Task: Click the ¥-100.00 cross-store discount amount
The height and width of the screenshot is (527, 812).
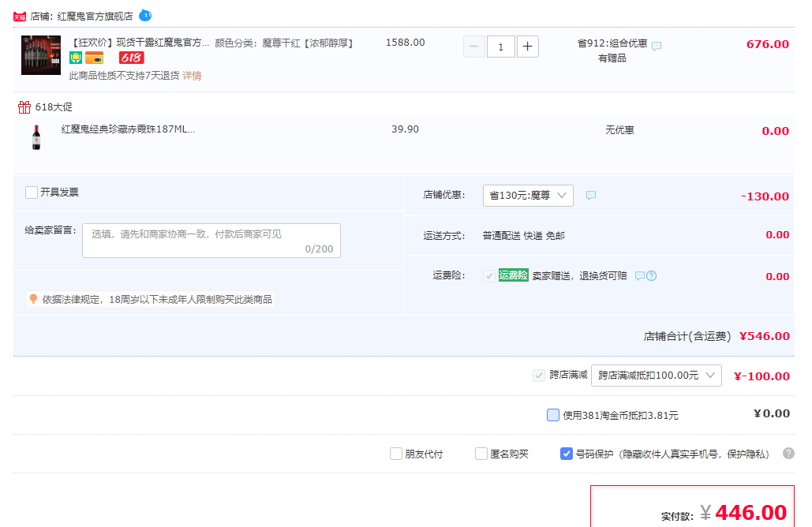Action: point(762,376)
